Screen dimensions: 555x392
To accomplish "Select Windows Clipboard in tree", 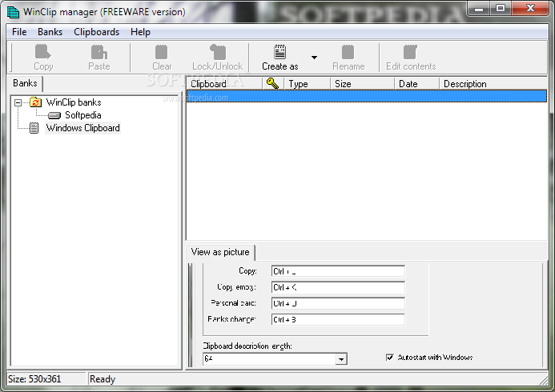I will pos(82,128).
